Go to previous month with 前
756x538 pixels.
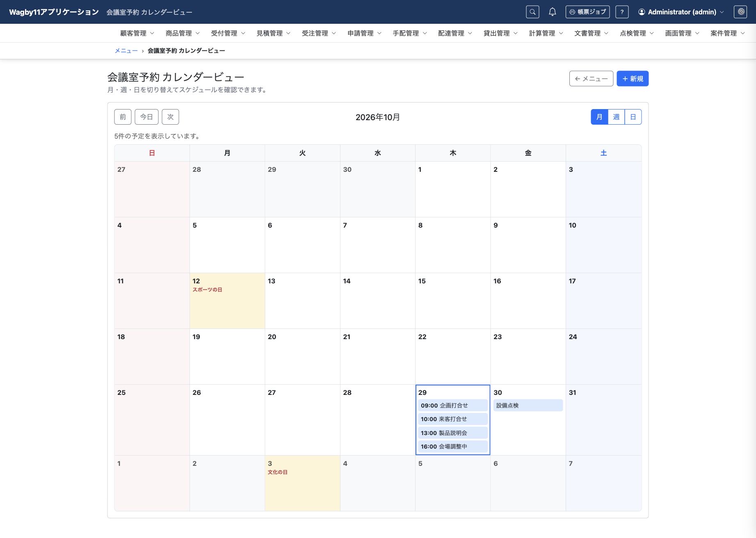tap(123, 117)
